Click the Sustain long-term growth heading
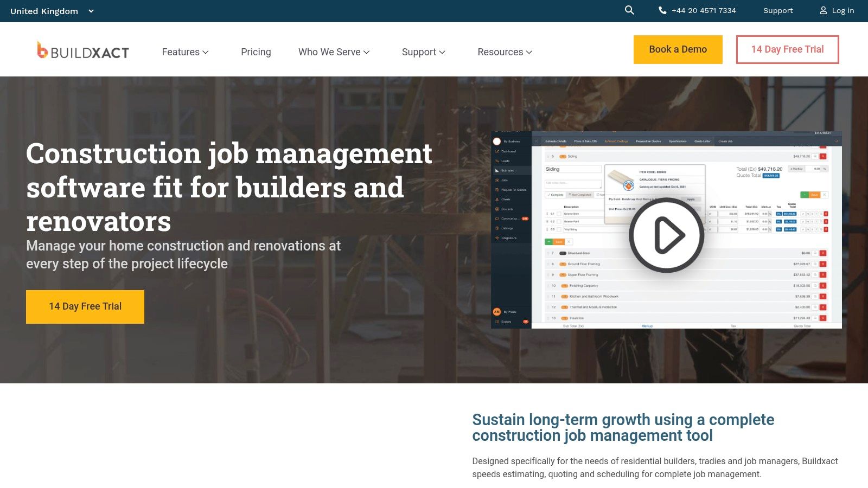 click(x=623, y=427)
